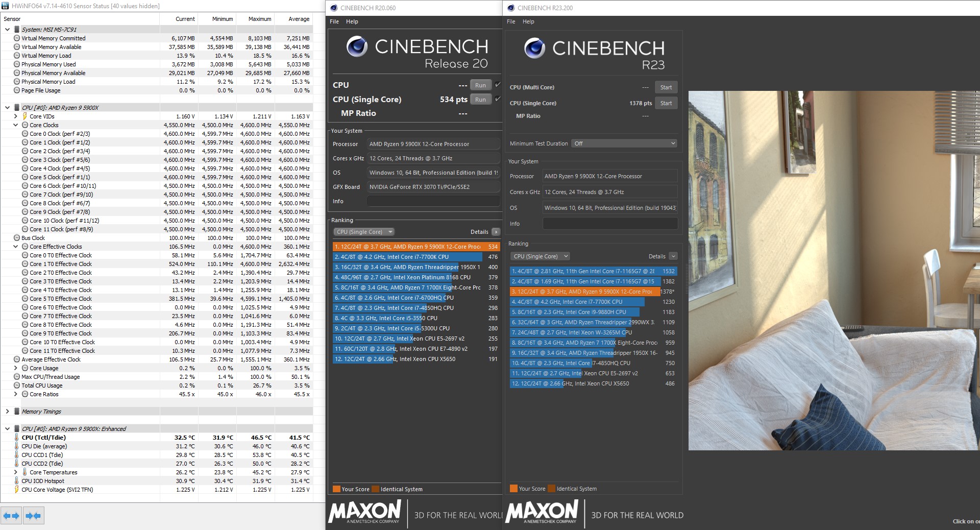
Task: Click the clock icon beside Core Clocks
Action: coord(25,125)
